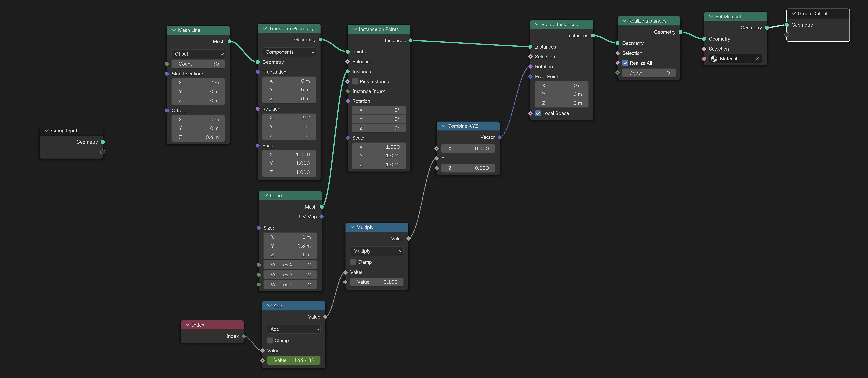The height and width of the screenshot is (378, 868).
Task: Collapse the Transform Geometry node
Action: [264, 29]
